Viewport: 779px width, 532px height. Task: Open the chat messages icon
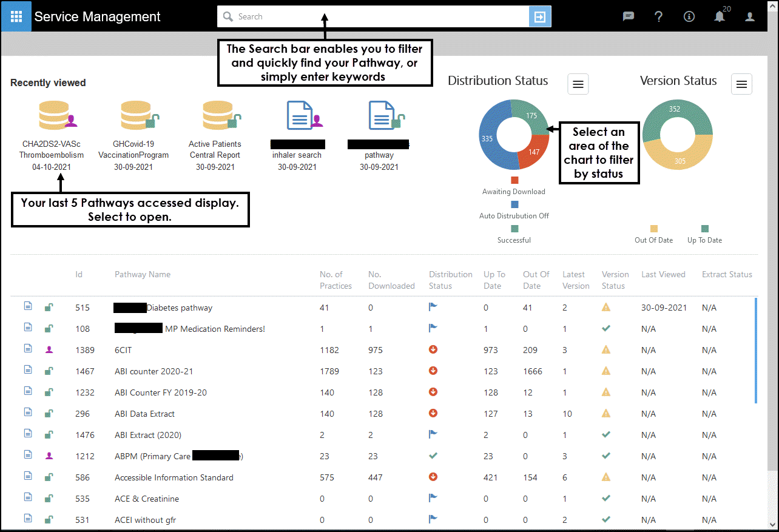click(629, 17)
